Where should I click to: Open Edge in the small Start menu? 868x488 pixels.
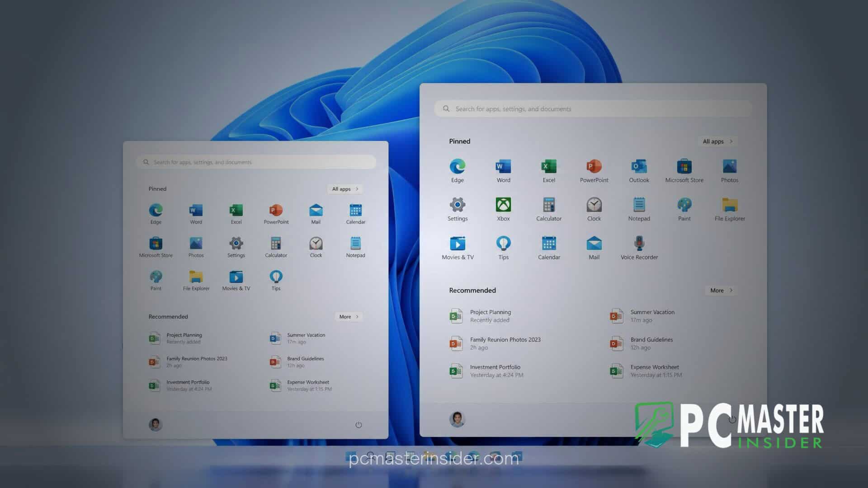pyautogui.click(x=156, y=214)
